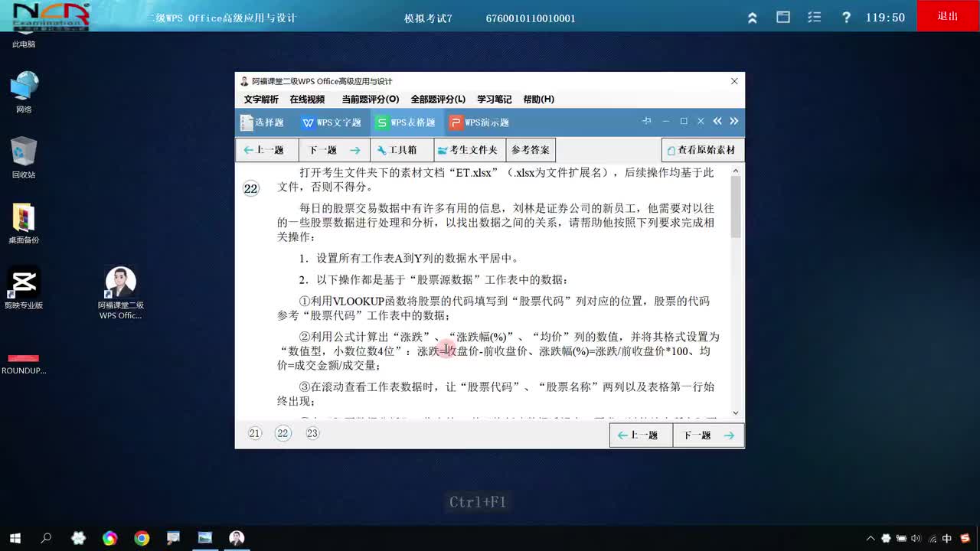
Task: Collapse exam bar with double up chevron
Action: click(753, 18)
